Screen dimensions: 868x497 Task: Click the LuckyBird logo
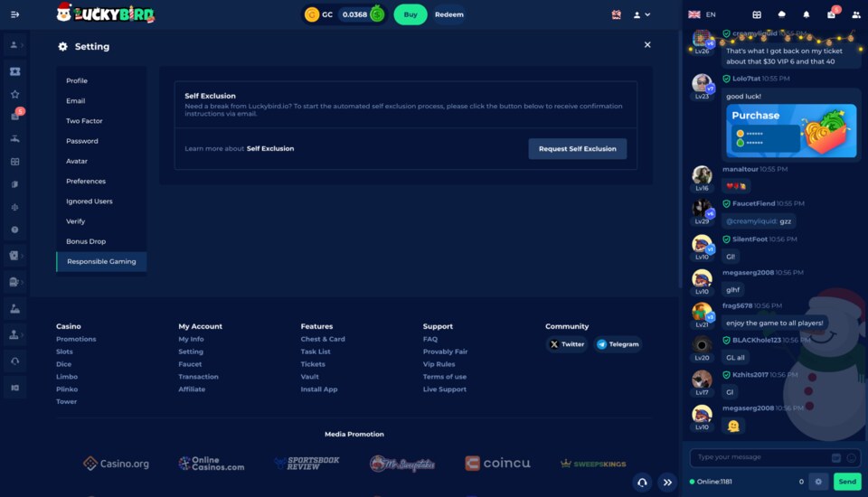coord(105,14)
